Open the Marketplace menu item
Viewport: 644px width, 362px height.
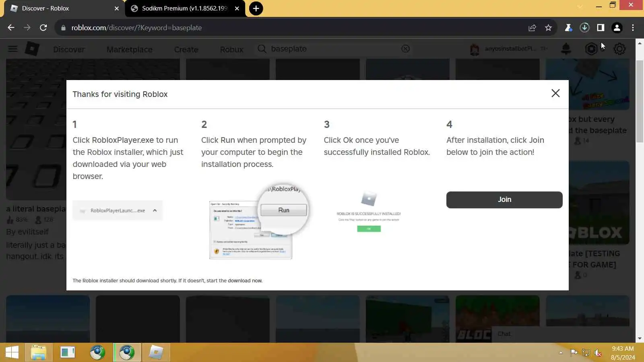tap(130, 49)
